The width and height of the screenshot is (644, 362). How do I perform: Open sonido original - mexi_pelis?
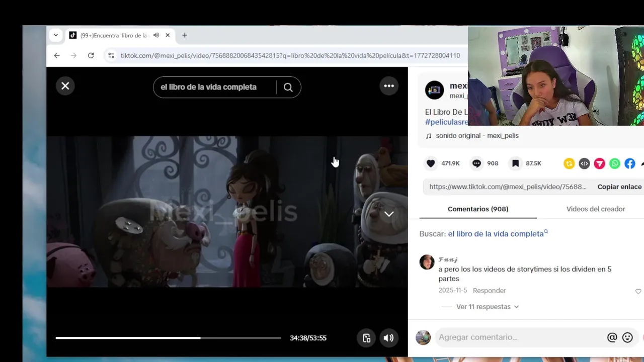(477, 136)
